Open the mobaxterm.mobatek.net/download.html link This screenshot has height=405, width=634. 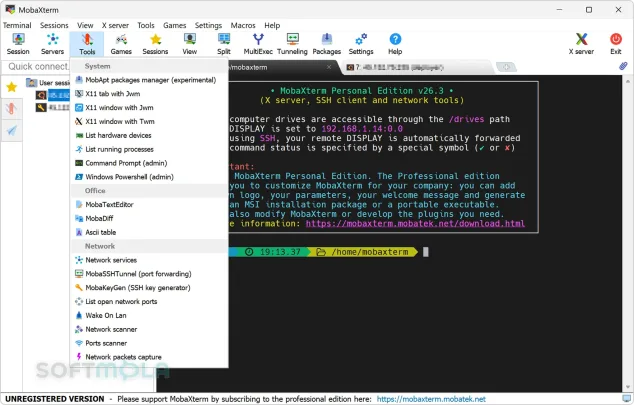pyautogui.click(x=415, y=224)
